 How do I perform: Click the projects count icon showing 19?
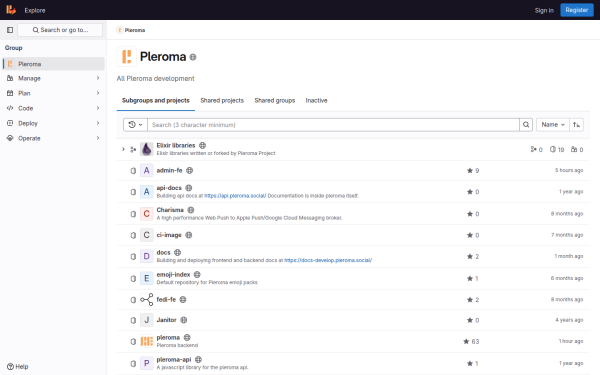coord(553,149)
